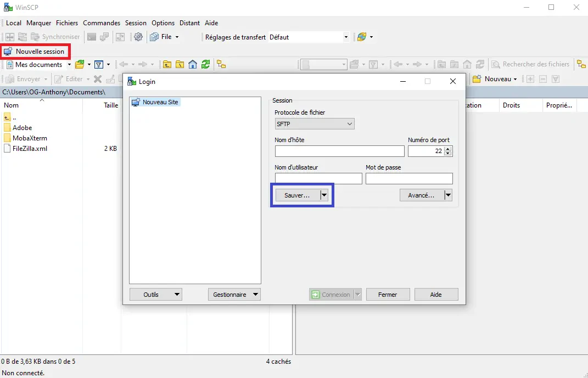This screenshot has height=378, width=588.
Task: Refresh the local directory listing
Action: [x=205, y=64]
